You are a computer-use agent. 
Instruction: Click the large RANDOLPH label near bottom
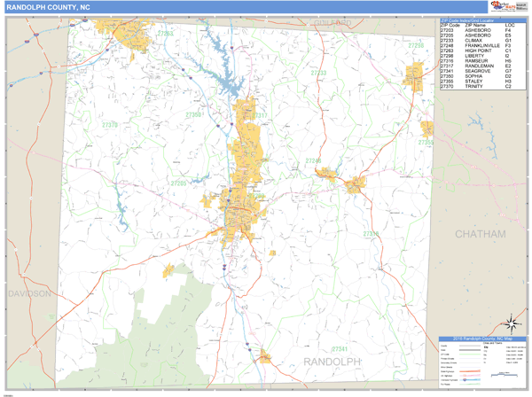click(x=332, y=362)
